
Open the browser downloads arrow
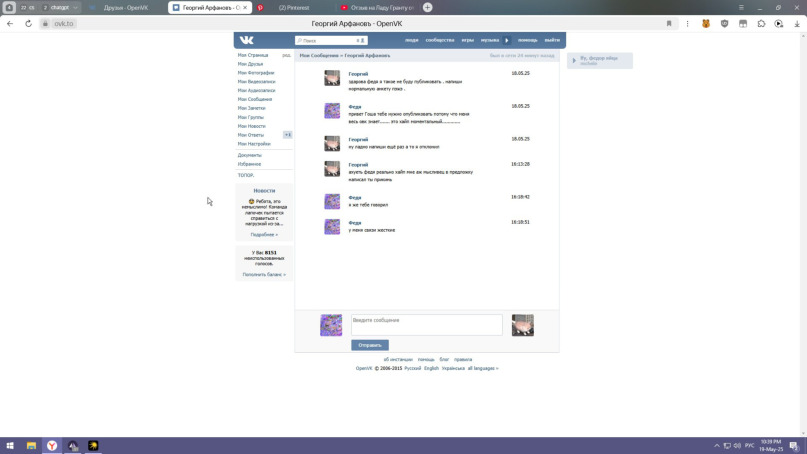point(797,24)
